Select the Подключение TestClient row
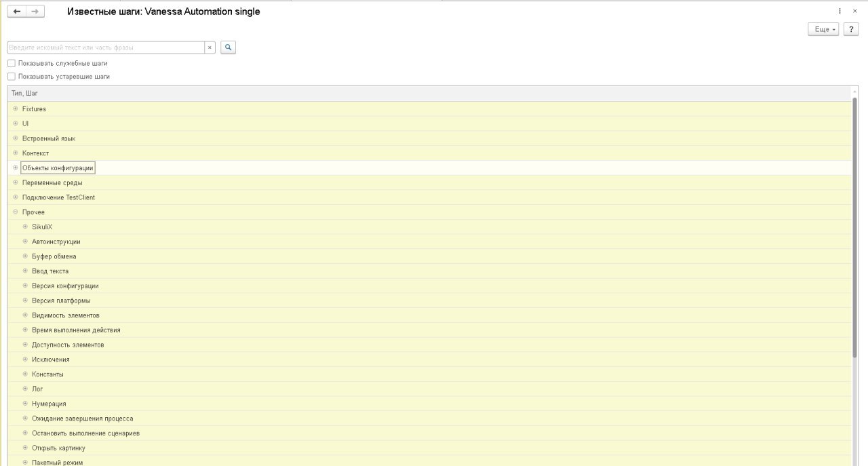The height and width of the screenshot is (466, 868). click(429, 197)
